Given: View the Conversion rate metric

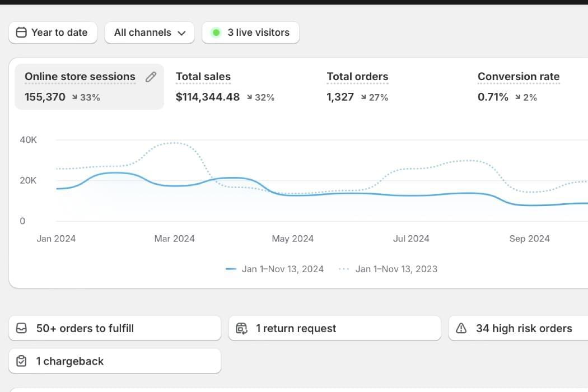Looking at the screenshot, I should pyautogui.click(x=518, y=77).
